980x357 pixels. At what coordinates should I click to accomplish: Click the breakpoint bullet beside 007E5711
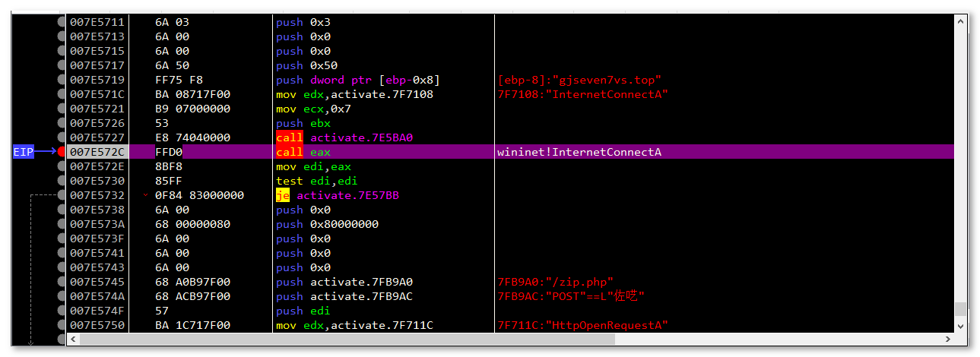pyautogui.click(x=62, y=22)
